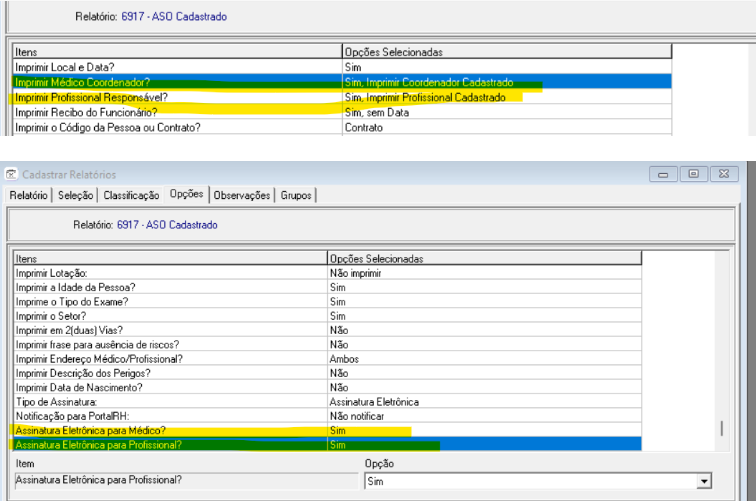
Task: Select the Observações tab
Action: coord(243,195)
